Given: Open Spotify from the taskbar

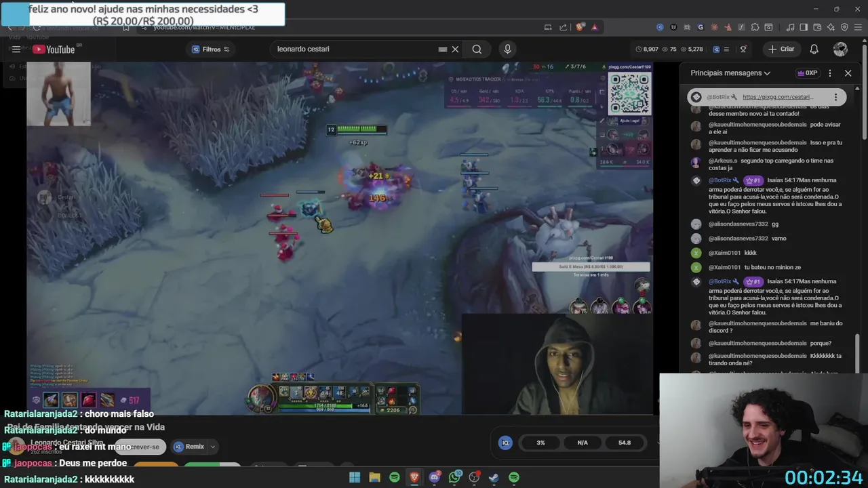Looking at the screenshot, I should (x=395, y=477).
